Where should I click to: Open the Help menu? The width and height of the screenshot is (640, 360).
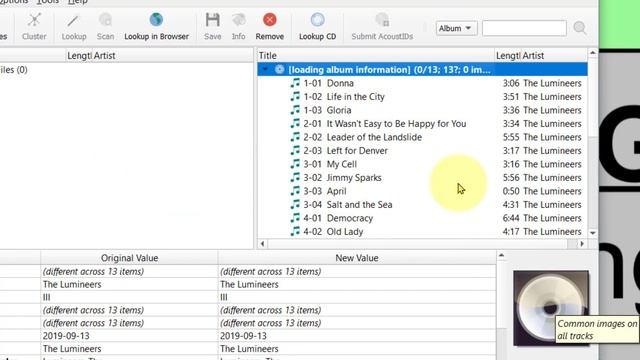(x=78, y=2)
